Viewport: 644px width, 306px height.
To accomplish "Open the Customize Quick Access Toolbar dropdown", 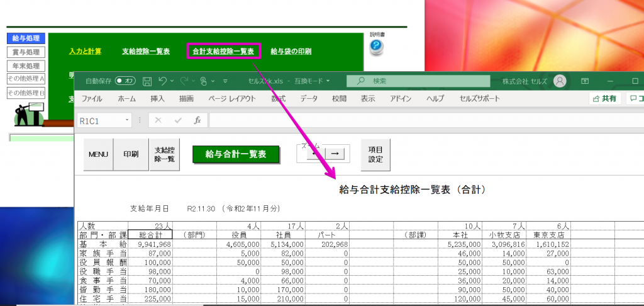I will tap(225, 81).
